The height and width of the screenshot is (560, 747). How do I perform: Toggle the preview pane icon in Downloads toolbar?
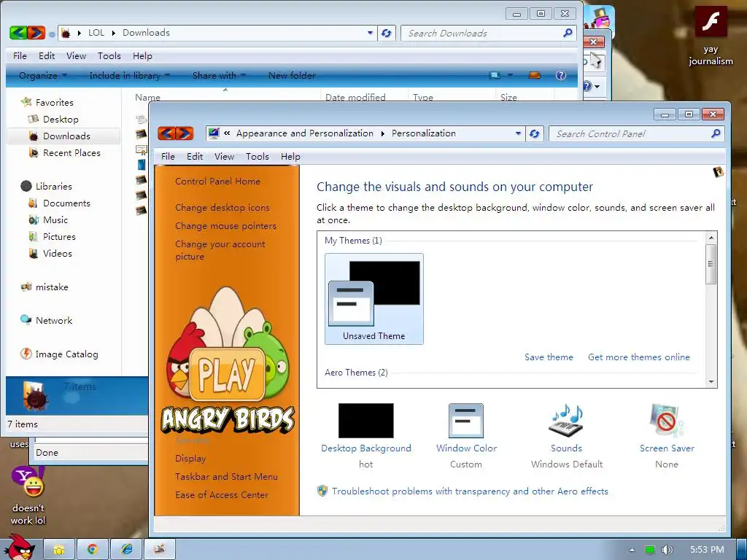coord(535,75)
